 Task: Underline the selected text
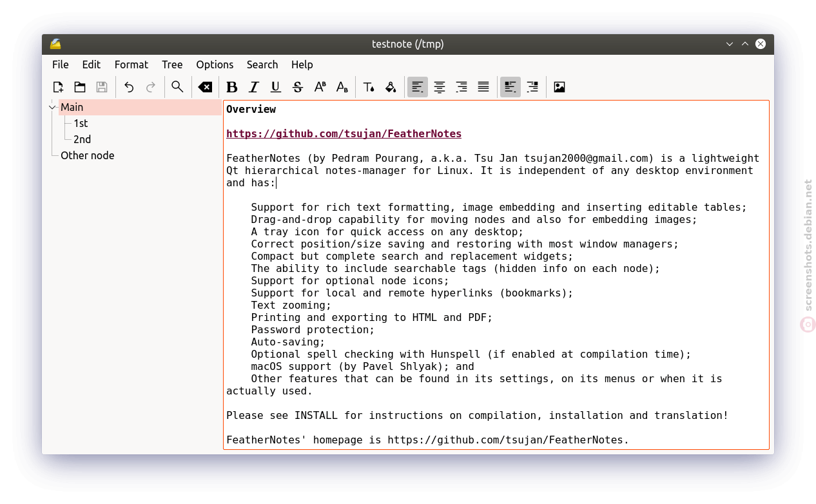[x=276, y=87]
